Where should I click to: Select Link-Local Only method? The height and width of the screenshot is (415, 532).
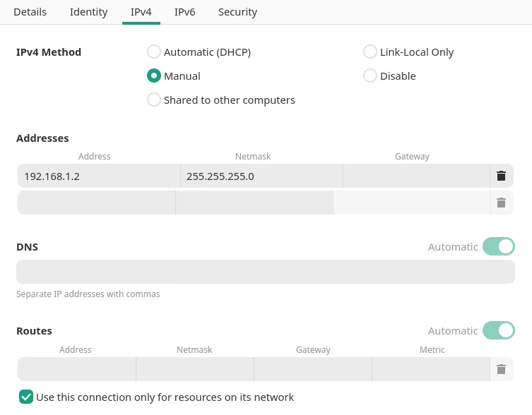(x=370, y=52)
